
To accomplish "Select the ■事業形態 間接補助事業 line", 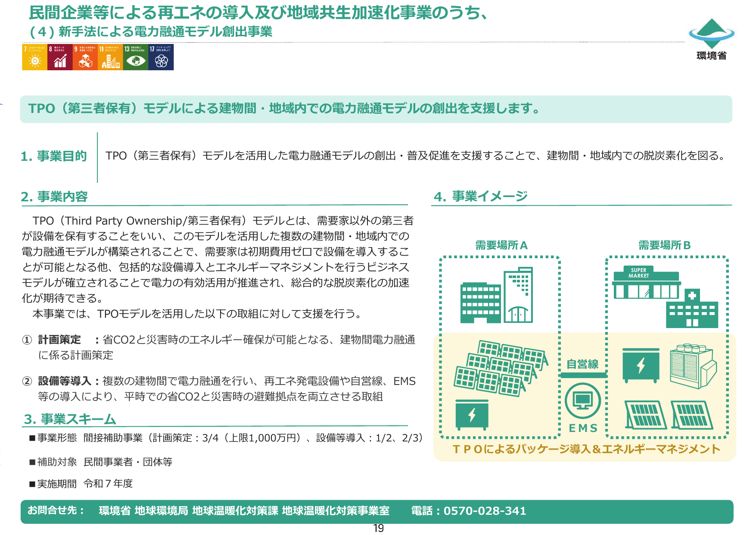I will coord(226,438).
